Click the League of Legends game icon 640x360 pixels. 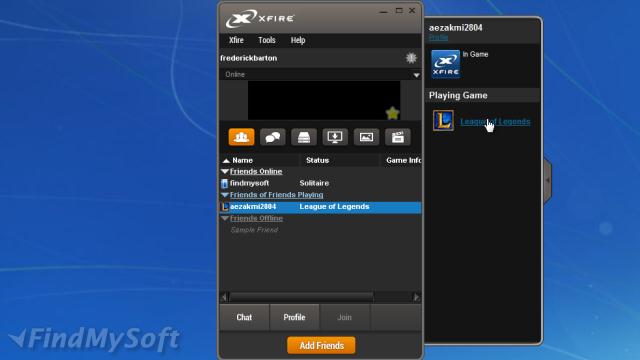[x=443, y=121]
